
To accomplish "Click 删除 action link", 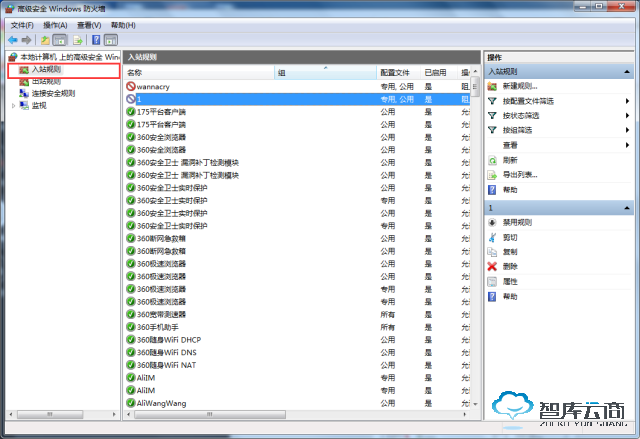I will click(510, 266).
